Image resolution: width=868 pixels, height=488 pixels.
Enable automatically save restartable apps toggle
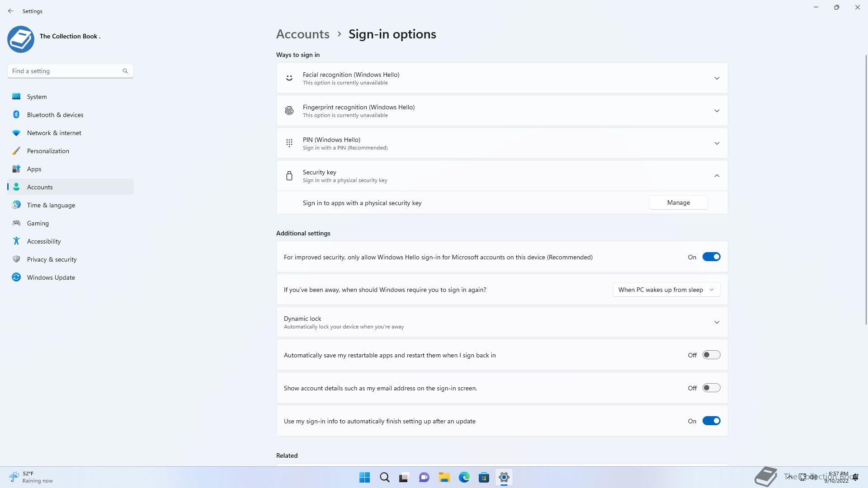click(x=711, y=355)
